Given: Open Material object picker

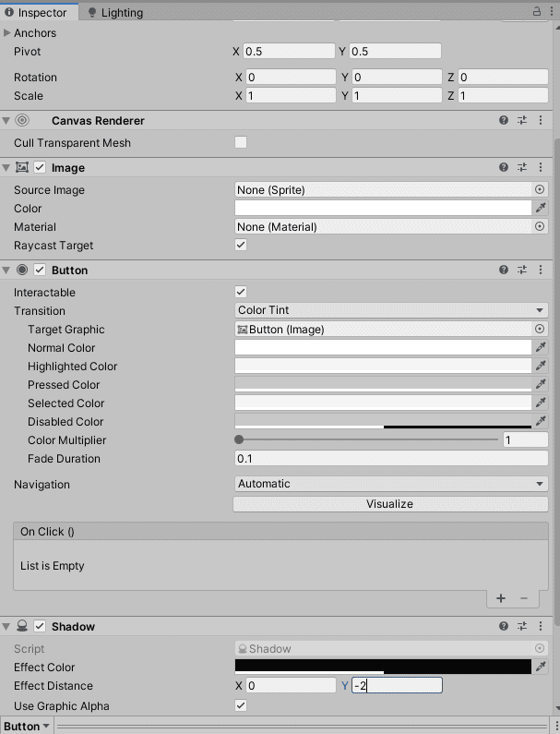Looking at the screenshot, I should pos(540,226).
